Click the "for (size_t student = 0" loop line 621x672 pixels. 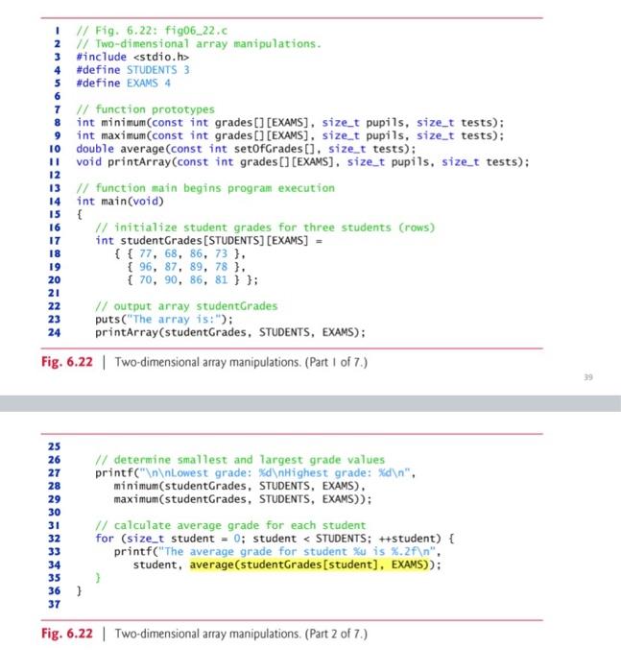point(275,539)
